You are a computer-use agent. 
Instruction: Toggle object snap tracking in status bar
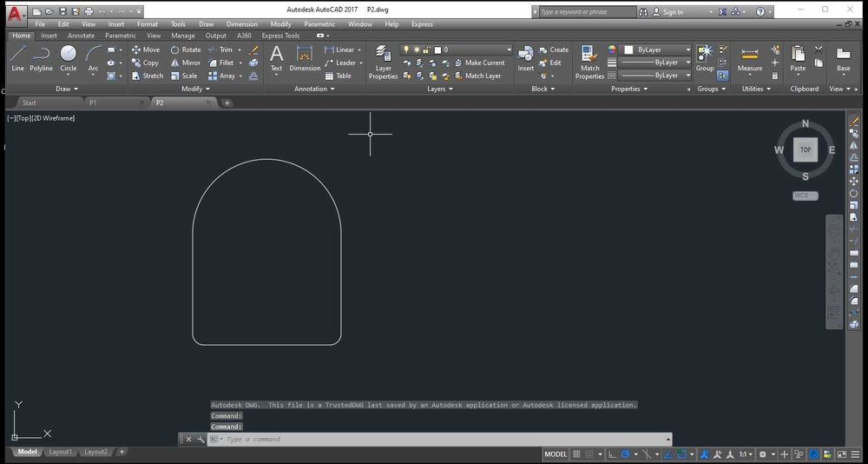pos(667,454)
